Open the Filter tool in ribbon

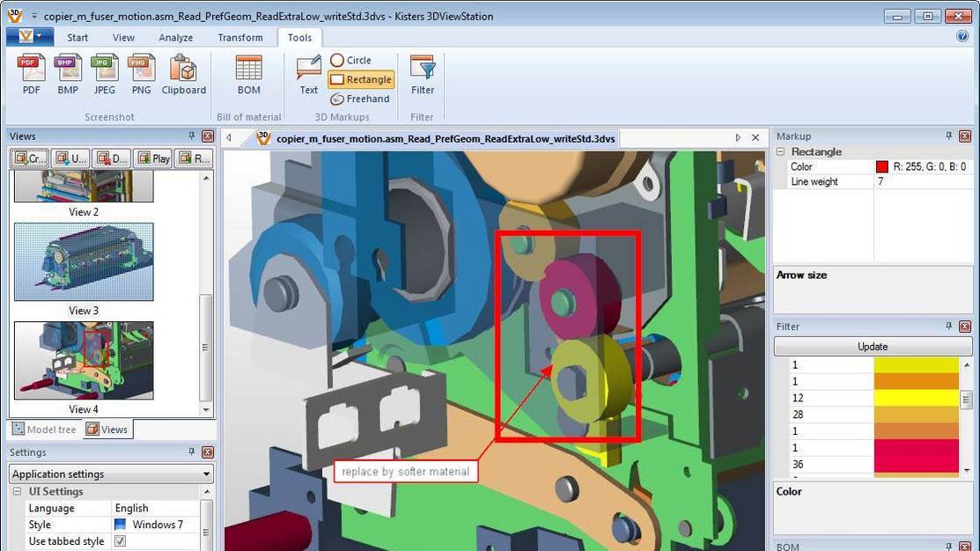click(x=423, y=74)
